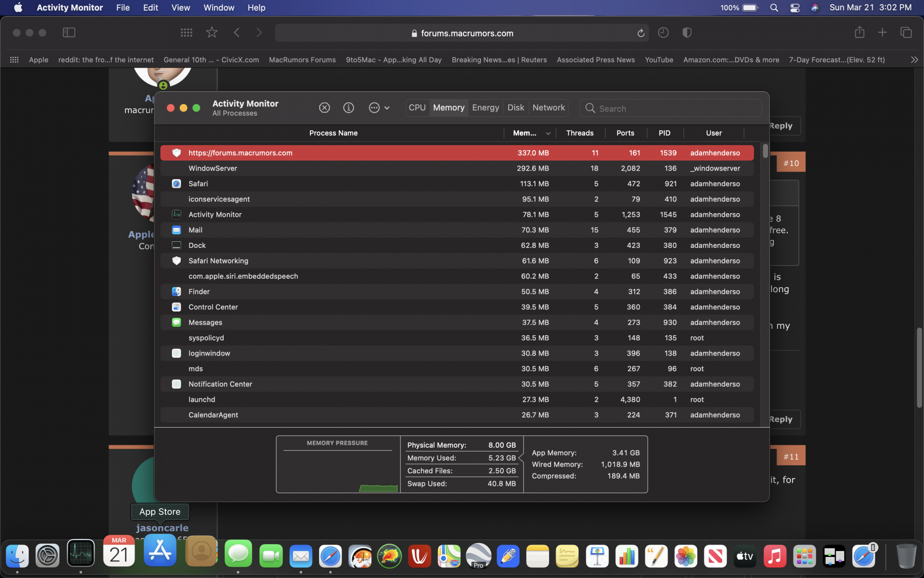Sort by Ports column header
This screenshot has height=578, width=924.
pyautogui.click(x=625, y=133)
